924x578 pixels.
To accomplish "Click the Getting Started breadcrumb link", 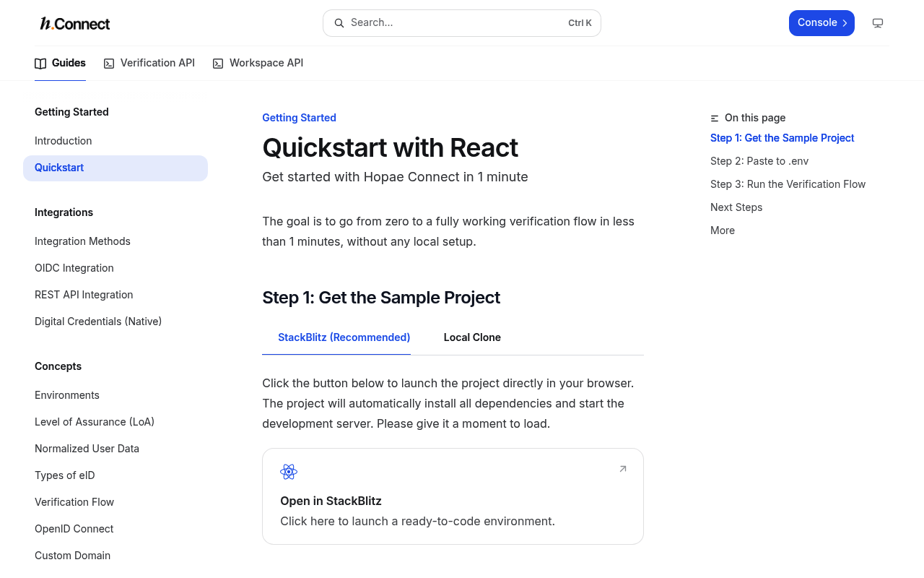I will tap(299, 118).
